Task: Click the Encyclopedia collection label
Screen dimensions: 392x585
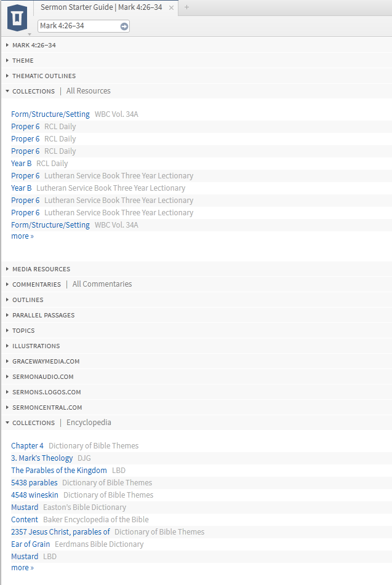Action: (89, 423)
